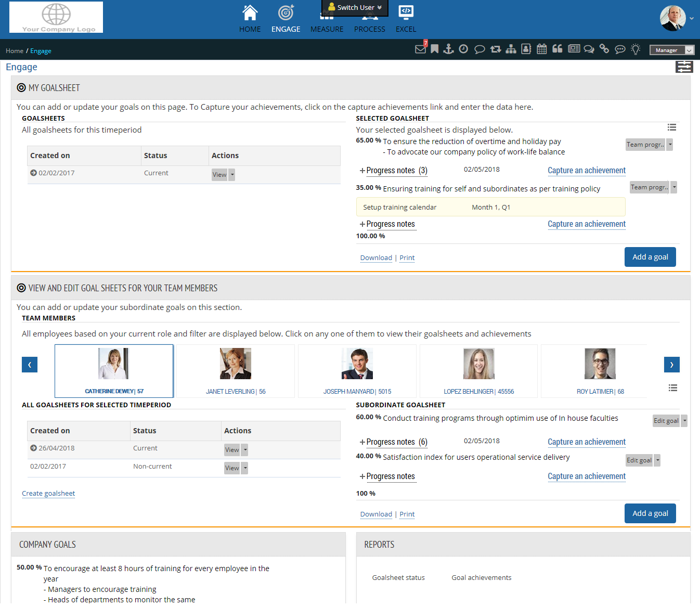Open the calendar icon in toolbar

(542, 49)
